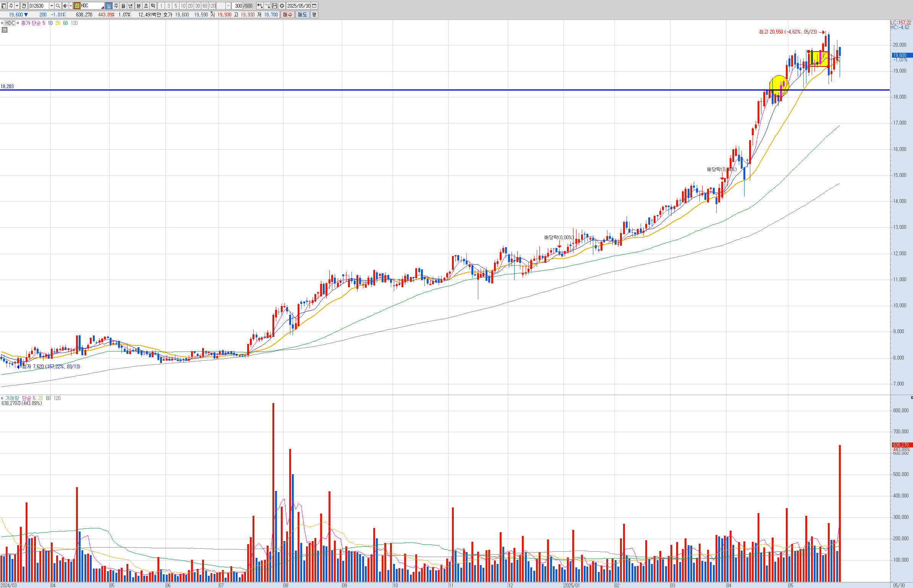Select the daily (일) chart period
913x588 pixels.
[x=108, y=6]
